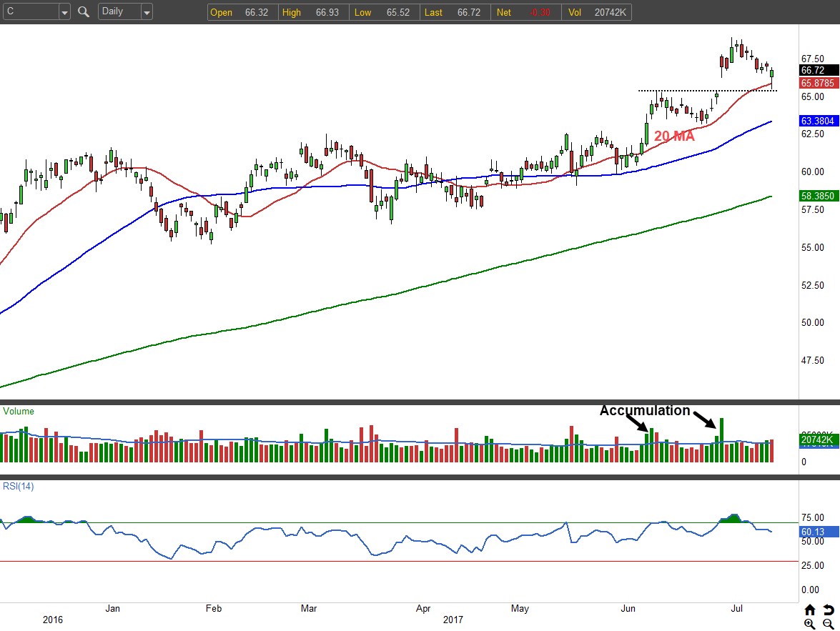The height and width of the screenshot is (631, 840).
Task: Click the magnifier symbol search icon
Action: (83, 11)
